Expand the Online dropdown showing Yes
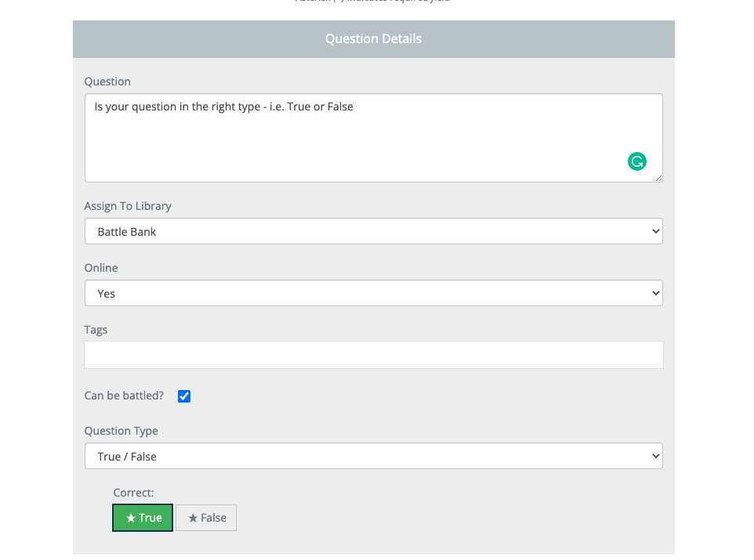 tap(373, 294)
